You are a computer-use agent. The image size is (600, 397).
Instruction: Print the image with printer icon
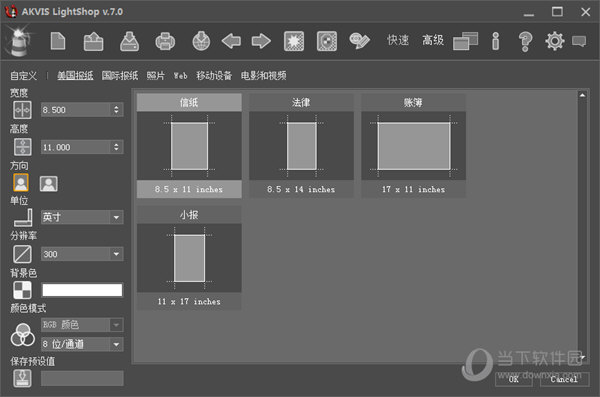pyautogui.click(x=165, y=41)
